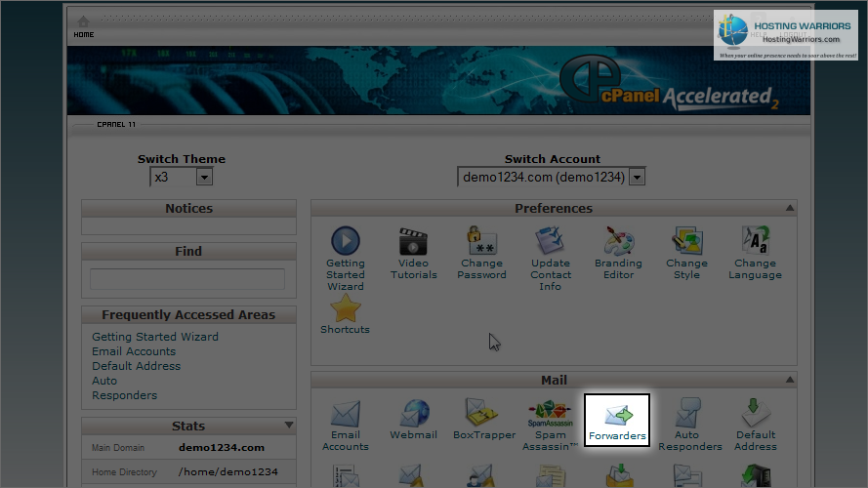Open Update Contact Info icon

click(550, 241)
